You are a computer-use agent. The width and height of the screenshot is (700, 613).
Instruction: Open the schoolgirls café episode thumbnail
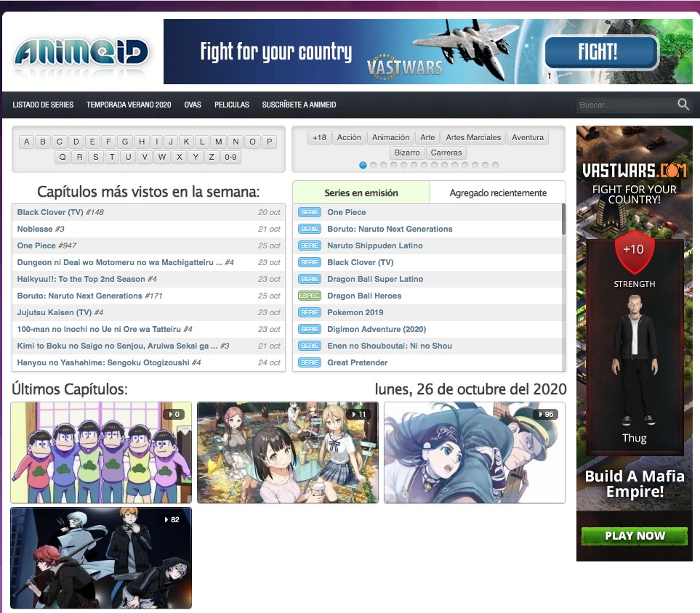288,452
